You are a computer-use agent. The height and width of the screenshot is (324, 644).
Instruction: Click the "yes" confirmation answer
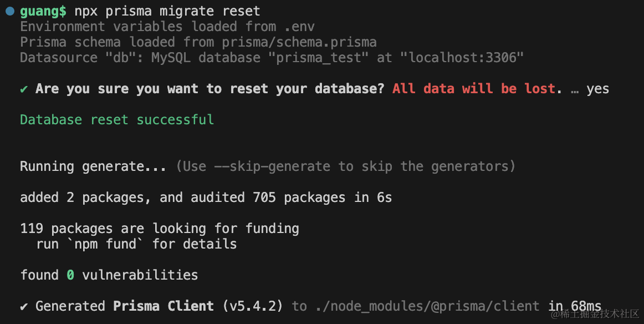tap(597, 89)
